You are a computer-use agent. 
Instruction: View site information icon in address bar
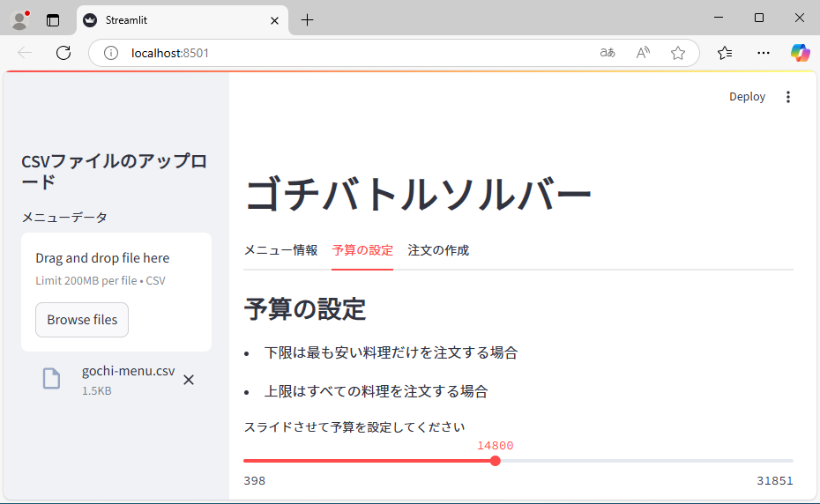111,53
